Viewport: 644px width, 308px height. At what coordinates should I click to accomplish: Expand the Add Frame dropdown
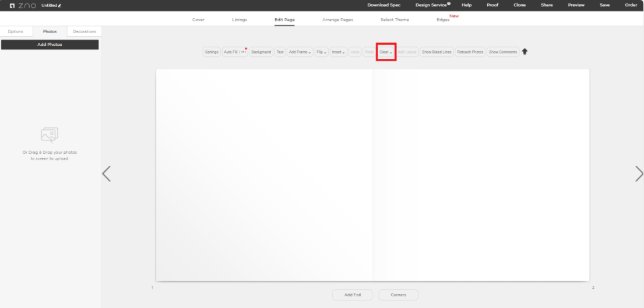[x=300, y=52]
